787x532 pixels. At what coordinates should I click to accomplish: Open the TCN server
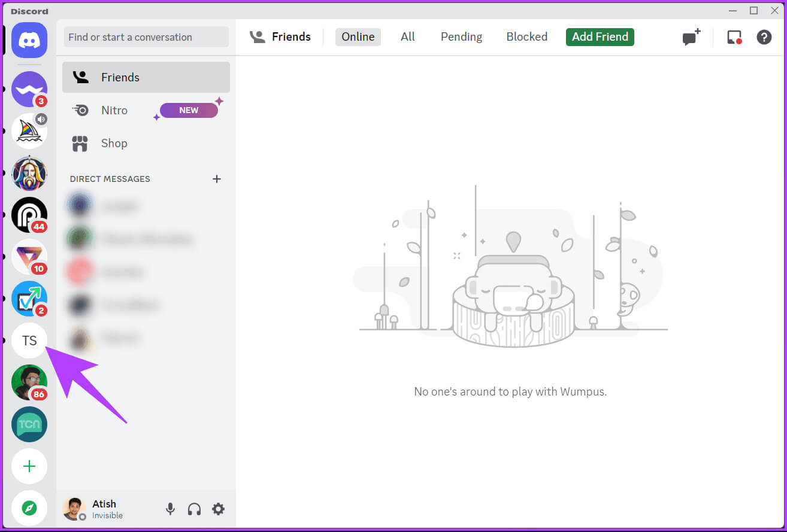tap(29, 424)
